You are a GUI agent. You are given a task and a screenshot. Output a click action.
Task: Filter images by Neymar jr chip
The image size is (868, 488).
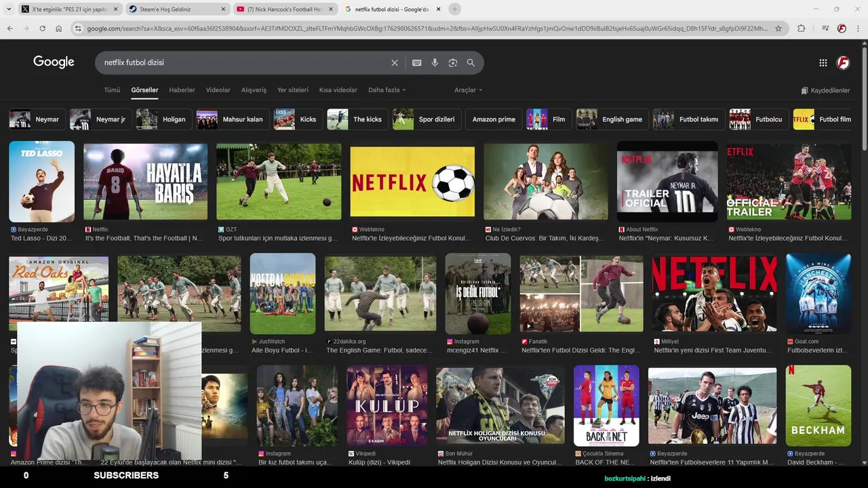pos(100,119)
